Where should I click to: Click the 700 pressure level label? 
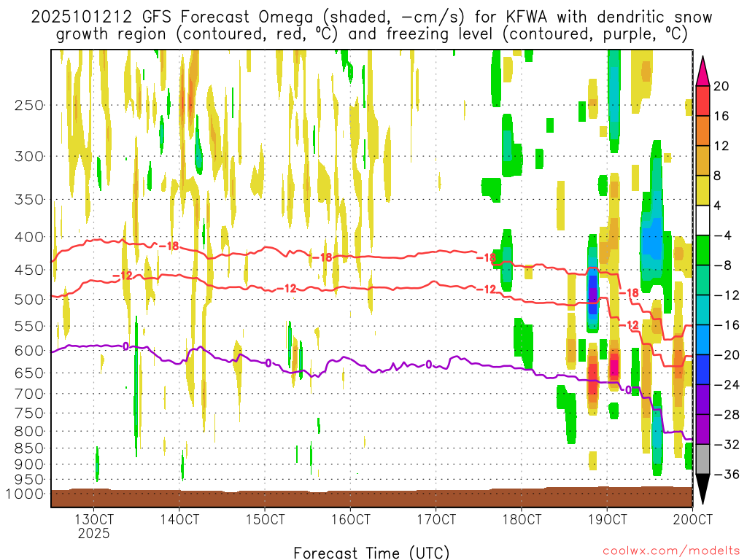click(x=29, y=394)
